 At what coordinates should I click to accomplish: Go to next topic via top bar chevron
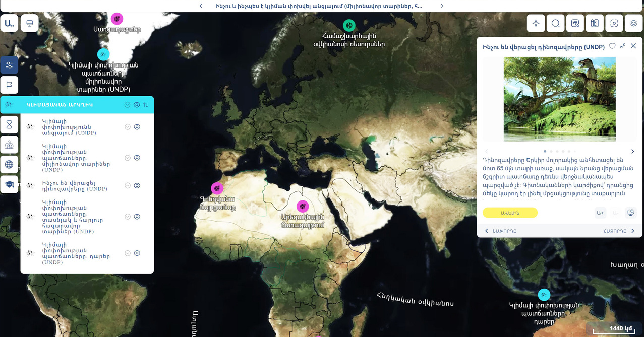[x=442, y=6]
